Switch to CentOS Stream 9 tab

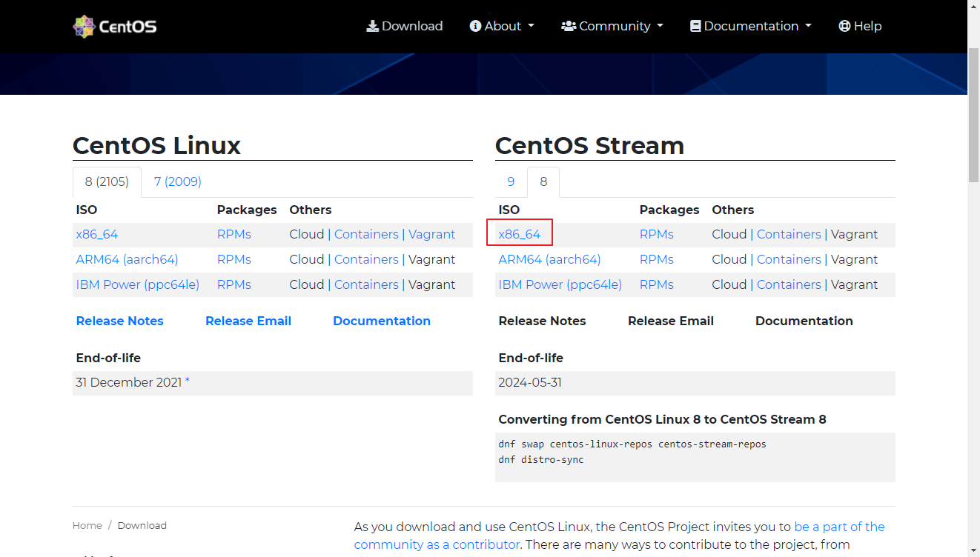click(x=511, y=181)
